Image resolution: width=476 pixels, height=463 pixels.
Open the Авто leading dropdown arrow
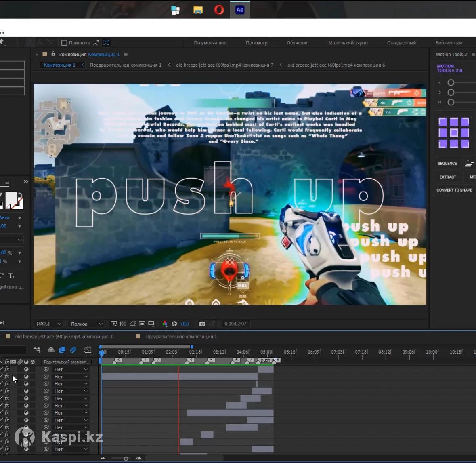pos(19,218)
